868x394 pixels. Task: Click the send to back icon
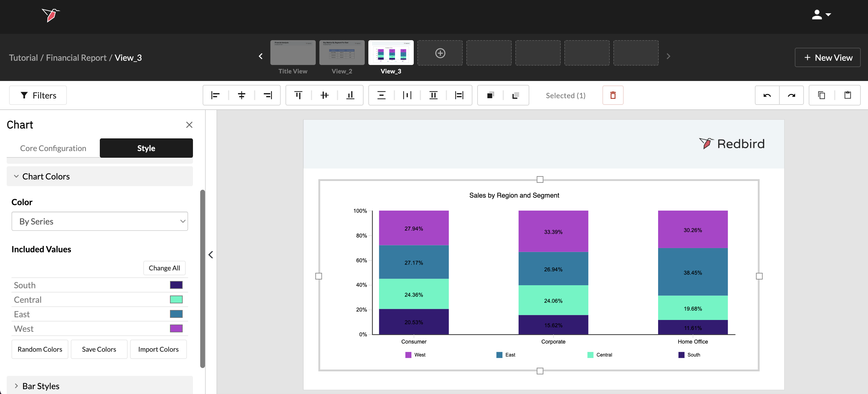coord(516,95)
